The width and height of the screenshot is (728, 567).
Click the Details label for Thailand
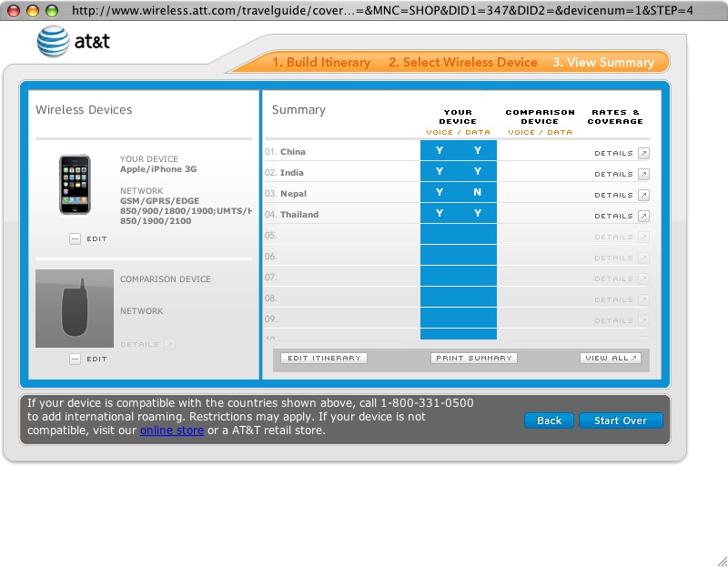pos(613,216)
